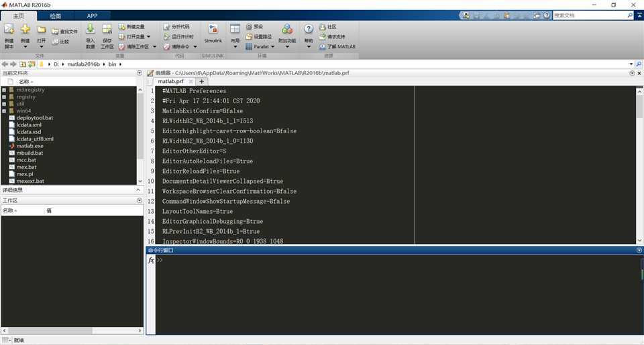Viewport: 644px width, 345px height.
Task: Open the 社区 (Community) icon
Action: click(x=323, y=27)
